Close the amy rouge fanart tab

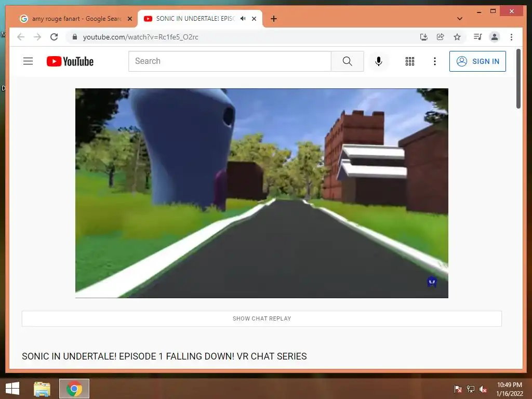pyautogui.click(x=129, y=19)
